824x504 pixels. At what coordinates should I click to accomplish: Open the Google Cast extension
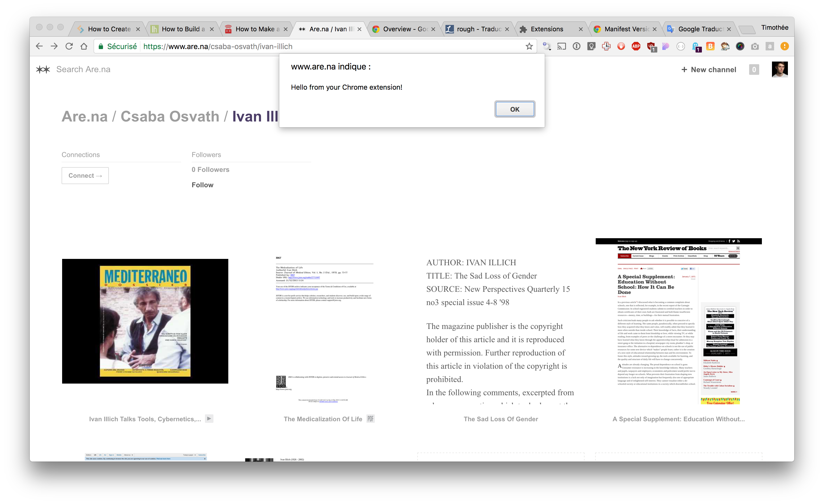[561, 46]
